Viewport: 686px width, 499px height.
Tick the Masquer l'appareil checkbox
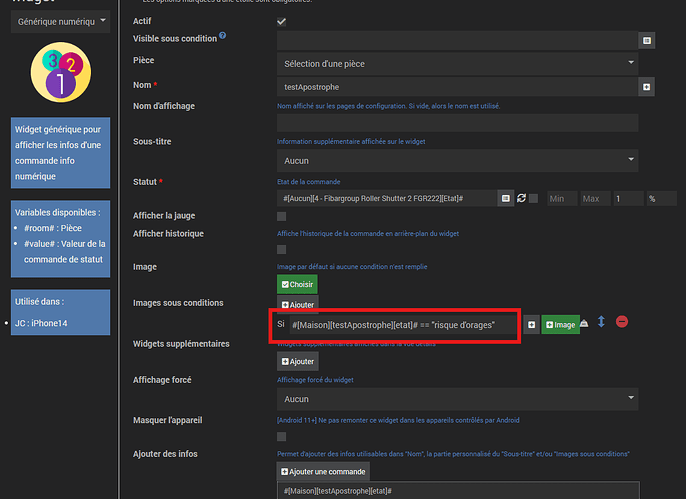[281, 436]
